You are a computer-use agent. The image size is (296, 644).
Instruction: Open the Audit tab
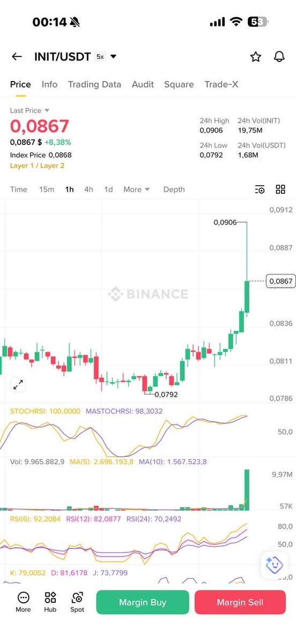143,84
